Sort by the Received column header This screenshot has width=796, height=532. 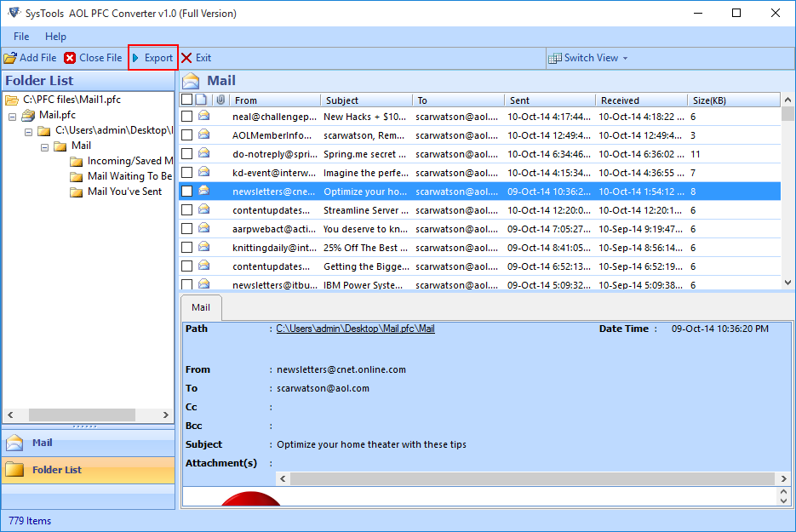pyautogui.click(x=641, y=100)
